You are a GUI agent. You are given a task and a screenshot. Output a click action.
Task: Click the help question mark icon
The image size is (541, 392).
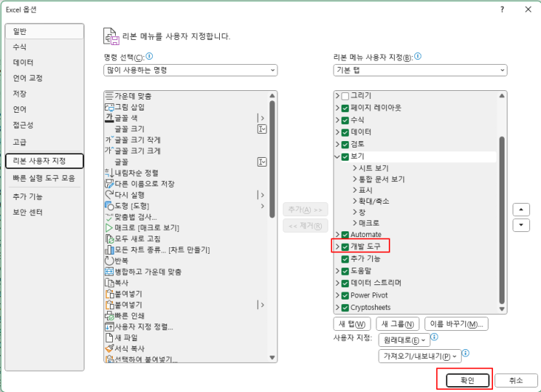[x=502, y=9]
